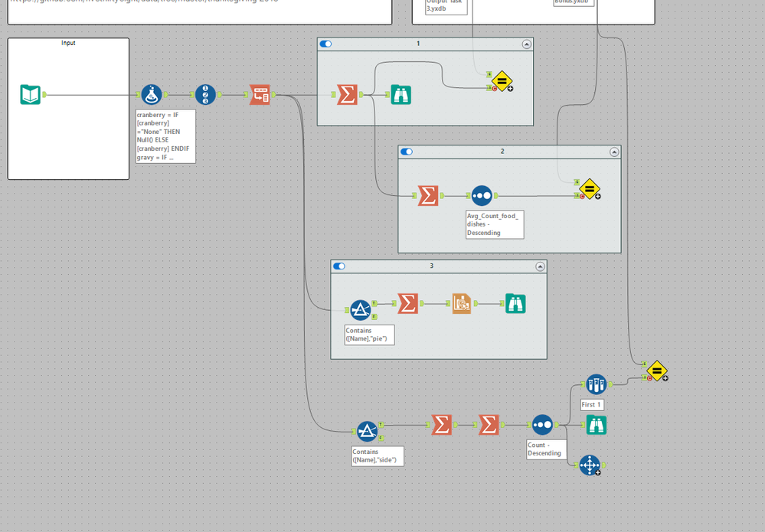
Task: Click True output anchor of side Filter
Action: 381,425
